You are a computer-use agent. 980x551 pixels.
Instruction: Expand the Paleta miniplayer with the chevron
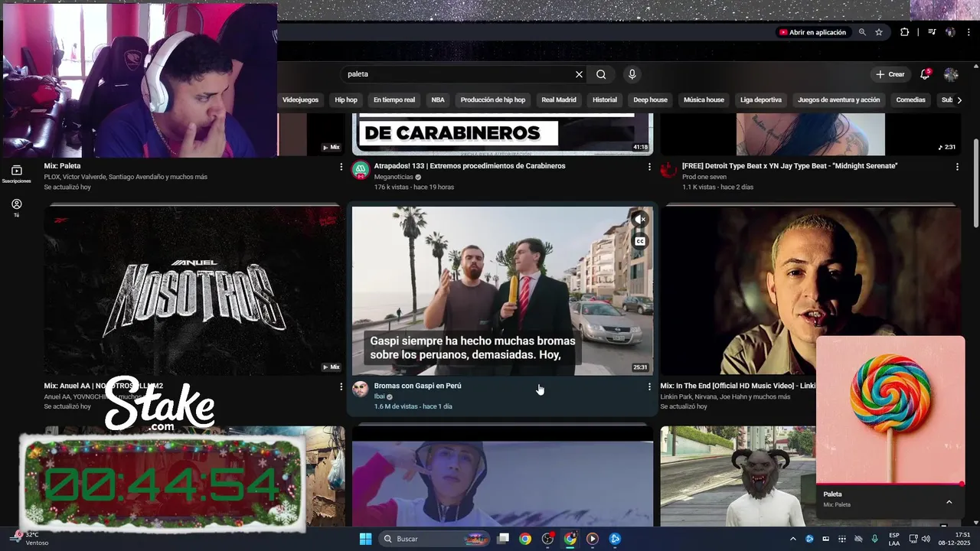[x=949, y=502]
